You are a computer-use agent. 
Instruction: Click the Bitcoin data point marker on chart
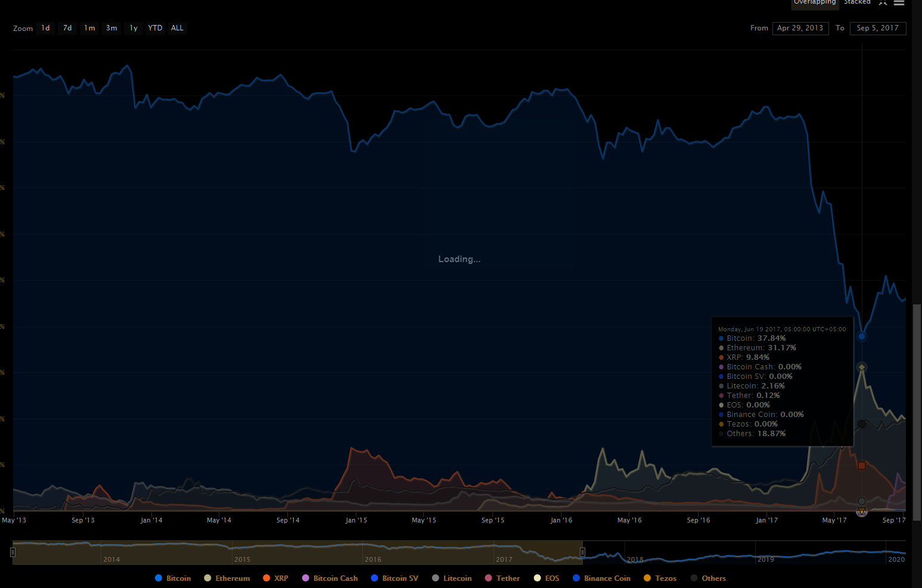pyautogui.click(x=862, y=337)
